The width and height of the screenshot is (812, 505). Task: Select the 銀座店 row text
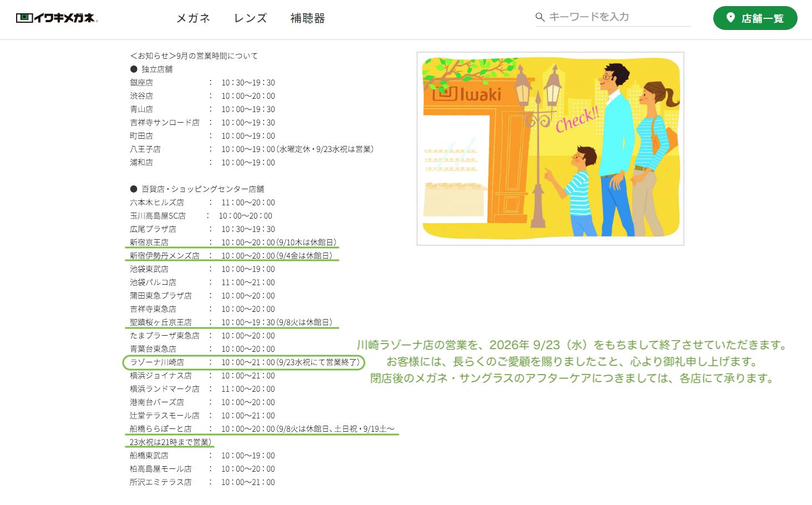point(202,83)
